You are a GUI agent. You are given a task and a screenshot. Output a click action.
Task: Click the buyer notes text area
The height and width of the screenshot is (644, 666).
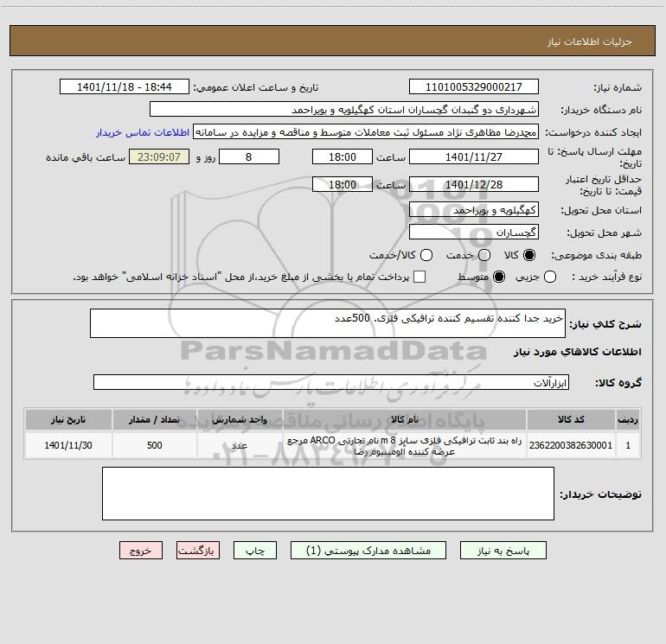pyautogui.click(x=328, y=494)
